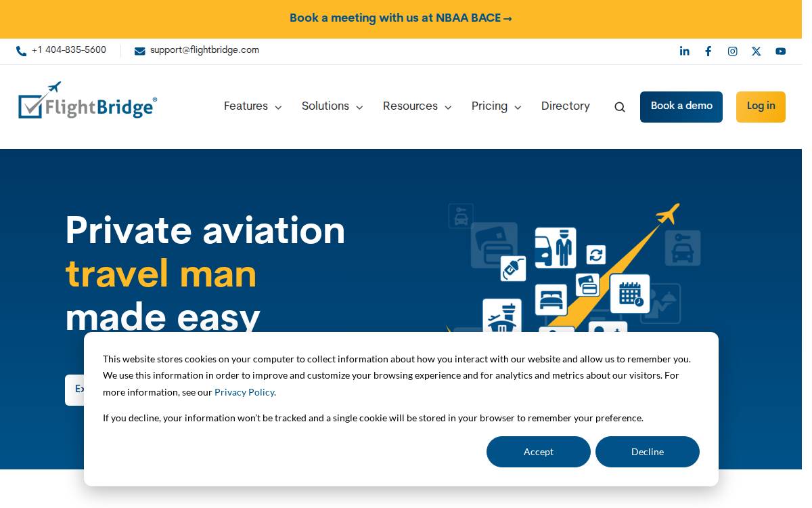Open NBAA BACE meeting banner link
This screenshot has height=508, width=812.
(401, 18)
